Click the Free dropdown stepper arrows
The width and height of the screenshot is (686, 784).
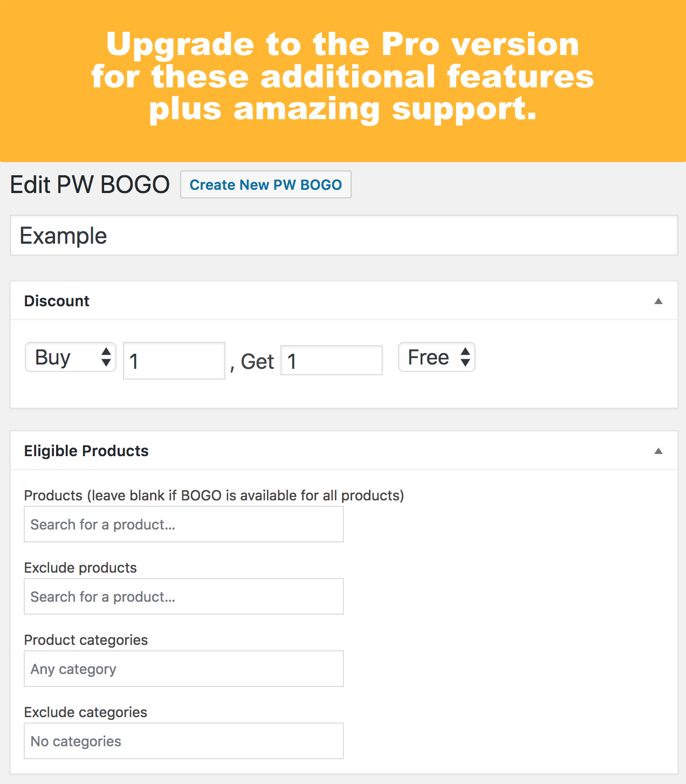click(465, 357)
